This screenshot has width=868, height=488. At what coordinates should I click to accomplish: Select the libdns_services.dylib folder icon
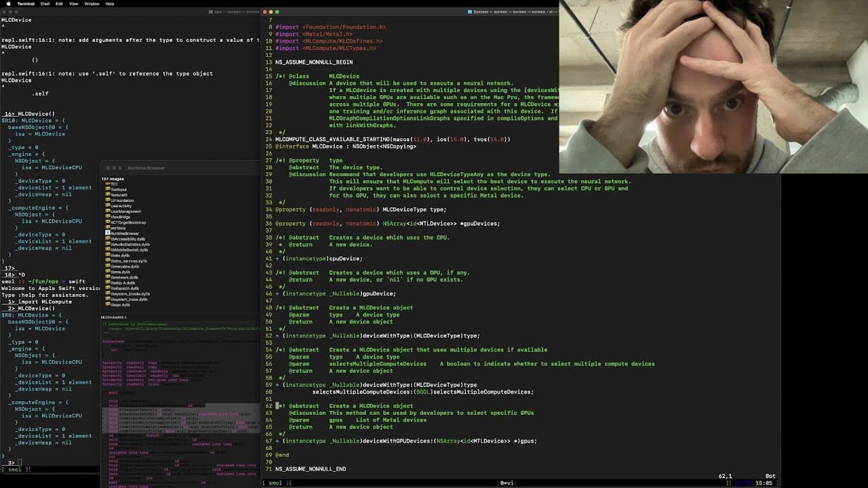click(108, 260)
